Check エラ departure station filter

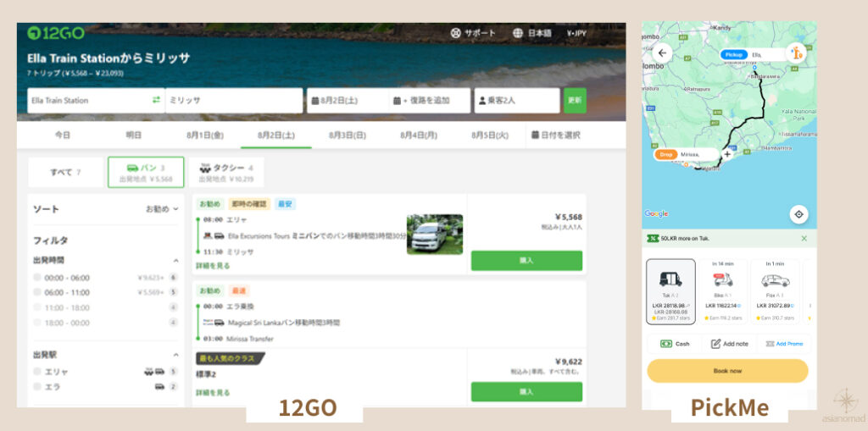pyautogui.click(x=37, y=386)
